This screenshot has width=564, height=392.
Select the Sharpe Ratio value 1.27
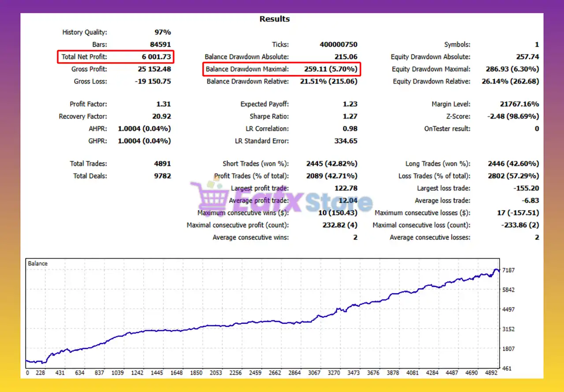[349, 117]
